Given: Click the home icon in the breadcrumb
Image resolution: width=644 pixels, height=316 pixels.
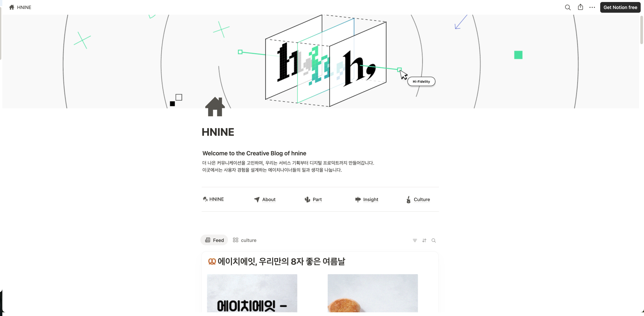Looking at the screenshot, I should pos(12,7).
